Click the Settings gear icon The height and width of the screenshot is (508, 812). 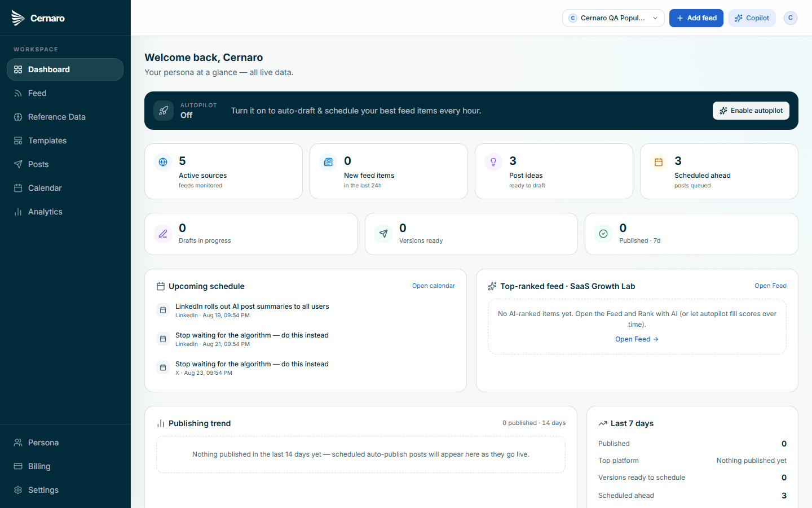click(18, 490)
